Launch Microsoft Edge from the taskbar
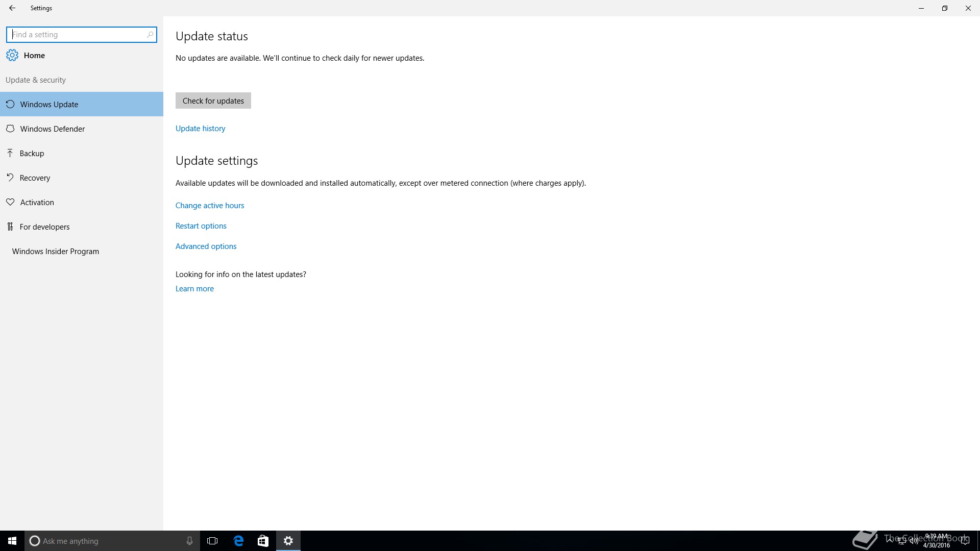This screenshot has width=980, height=551. coord(238,541)
